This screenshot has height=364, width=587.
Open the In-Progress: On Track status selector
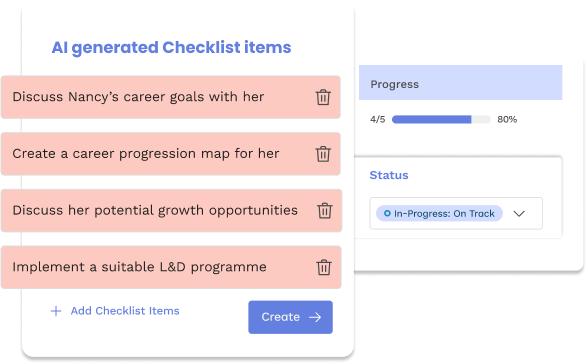click(456, 213)
